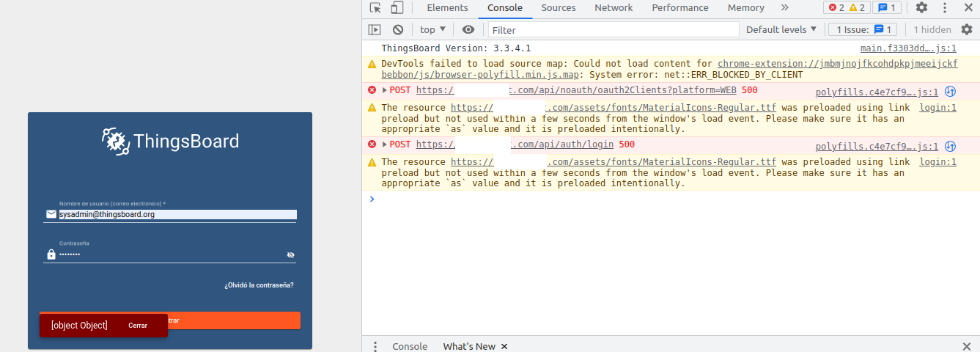The image size is (980, 352).
Task: Open the Memory tab
Action: 745,8
